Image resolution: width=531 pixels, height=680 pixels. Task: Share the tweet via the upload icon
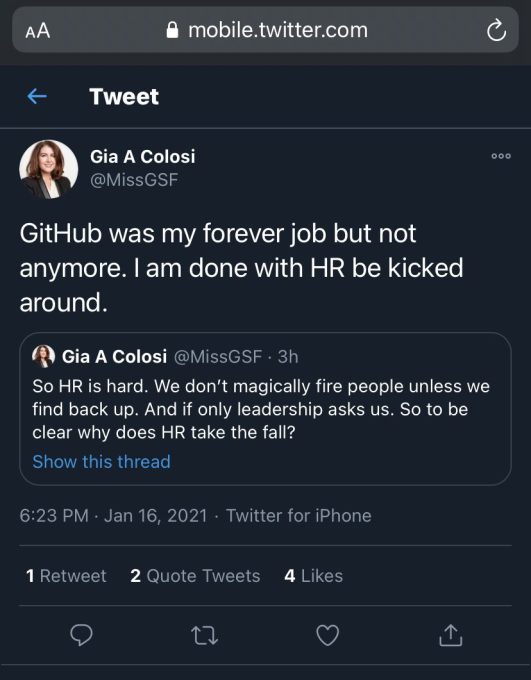(451, 635)
